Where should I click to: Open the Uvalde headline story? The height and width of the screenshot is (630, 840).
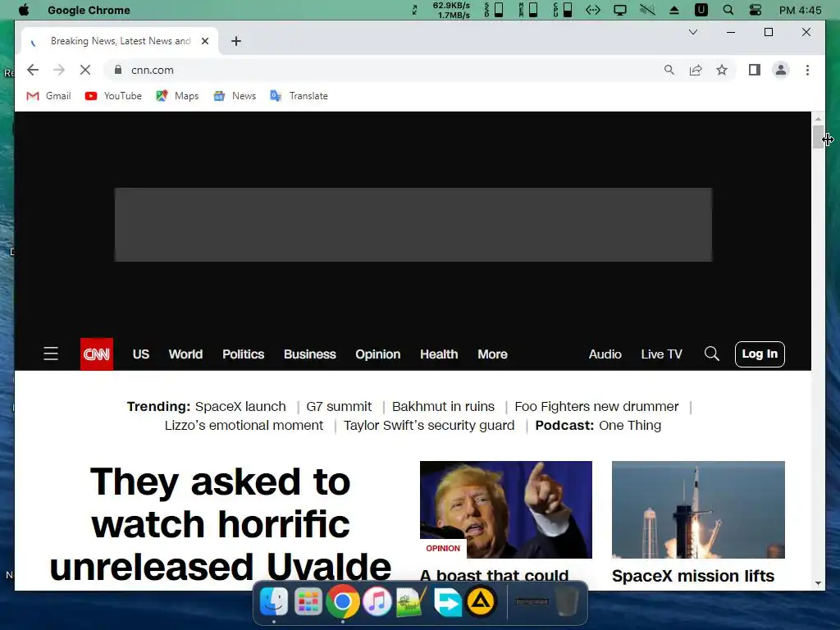click(x=220, y=525)
